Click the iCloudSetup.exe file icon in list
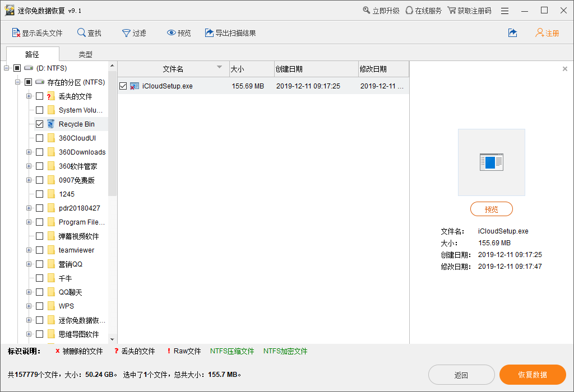Image resolution: width=574 pixels, height=392 pixels. [135, 86]
